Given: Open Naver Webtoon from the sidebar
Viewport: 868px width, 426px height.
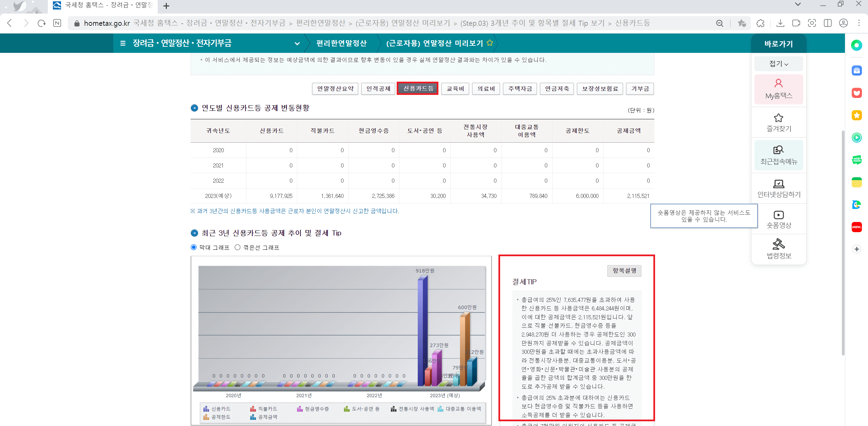Looking at the screenshot, I should pos(857,160).
